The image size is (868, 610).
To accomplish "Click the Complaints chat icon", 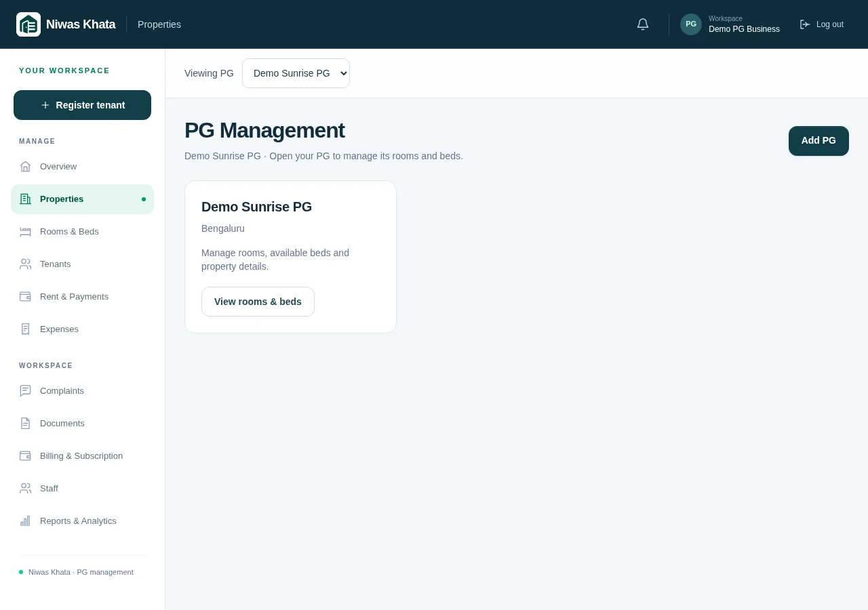I will [25, 390].
